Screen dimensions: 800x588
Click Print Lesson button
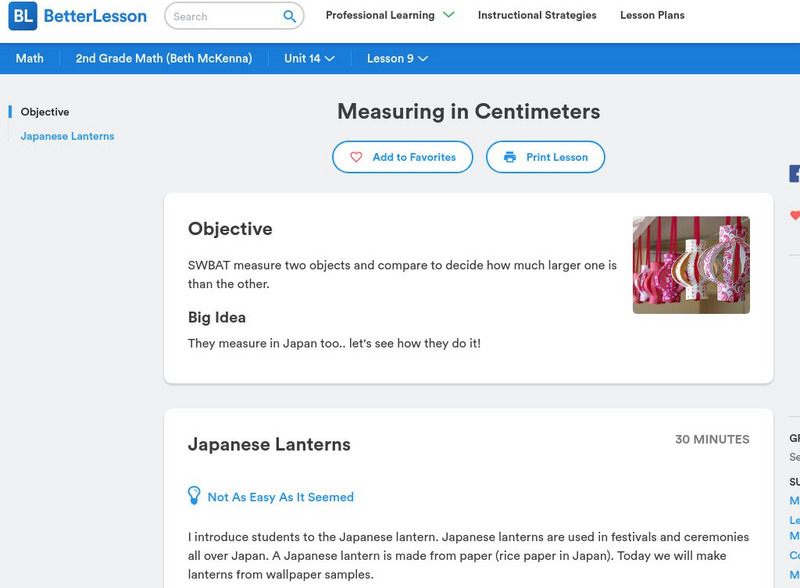pos(543,157)
